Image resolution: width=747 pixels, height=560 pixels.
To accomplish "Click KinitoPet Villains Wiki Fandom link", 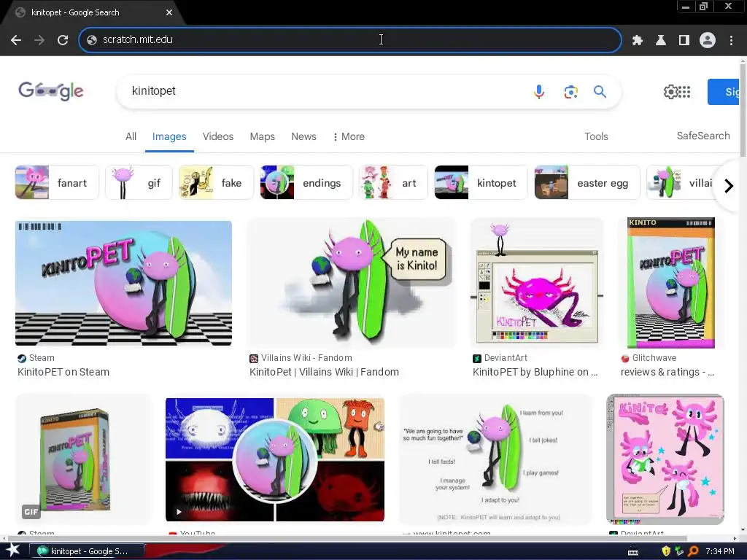I will click(324, 372).
